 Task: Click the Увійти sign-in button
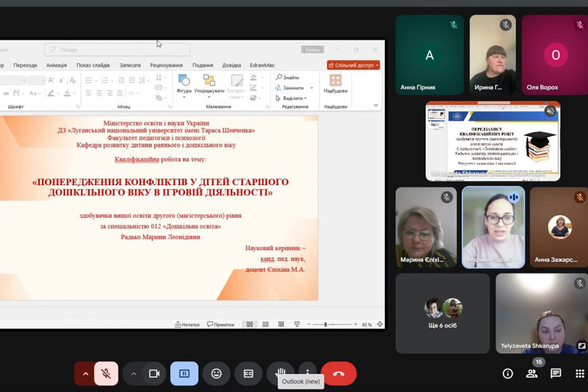click(312, 50)
